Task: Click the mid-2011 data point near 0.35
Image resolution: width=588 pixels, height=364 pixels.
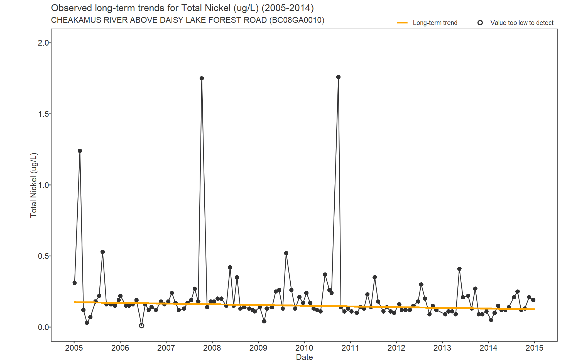Action: [375, 278]
